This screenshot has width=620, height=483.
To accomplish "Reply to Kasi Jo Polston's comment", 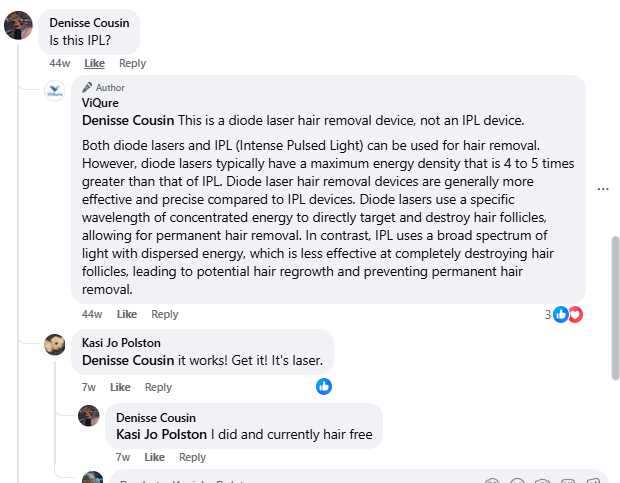I will [158, 387].
